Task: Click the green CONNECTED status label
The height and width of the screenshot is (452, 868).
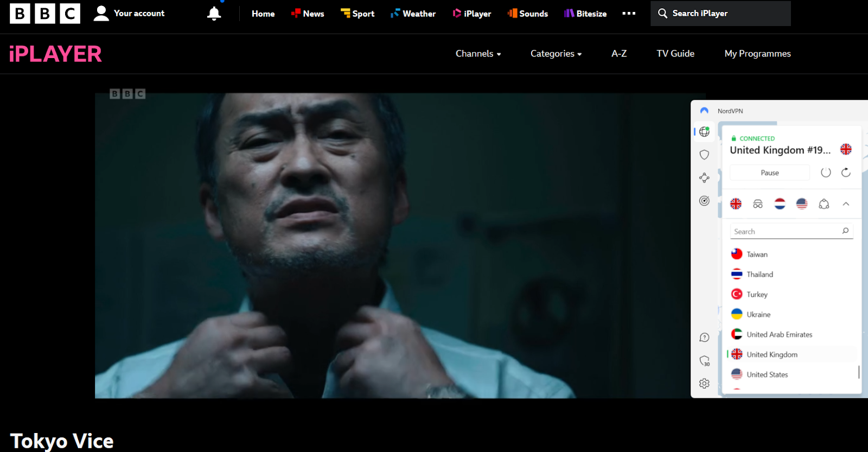Action: 757,138
